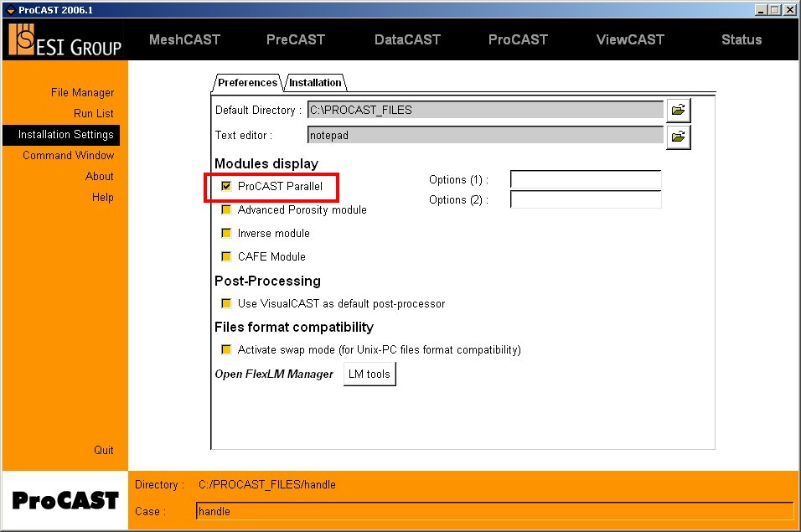Go to File Manager

pyautogui.click(x=82, y=93)
